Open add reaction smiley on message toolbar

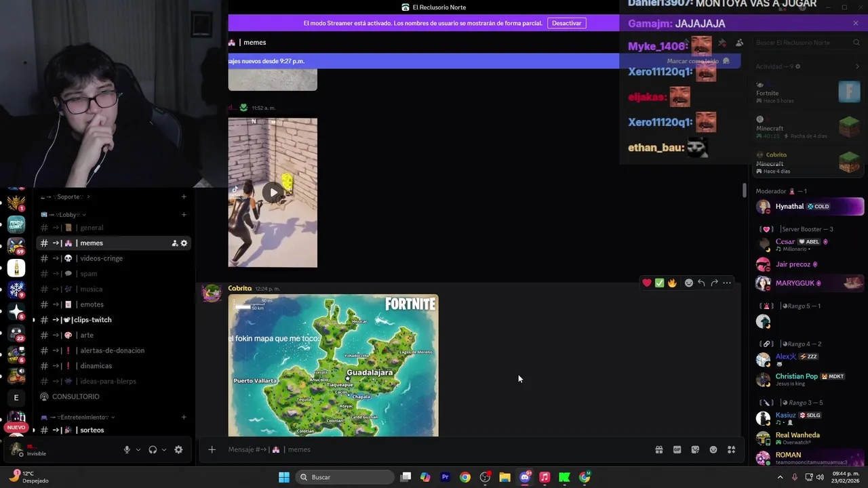[x=689, y=283]
